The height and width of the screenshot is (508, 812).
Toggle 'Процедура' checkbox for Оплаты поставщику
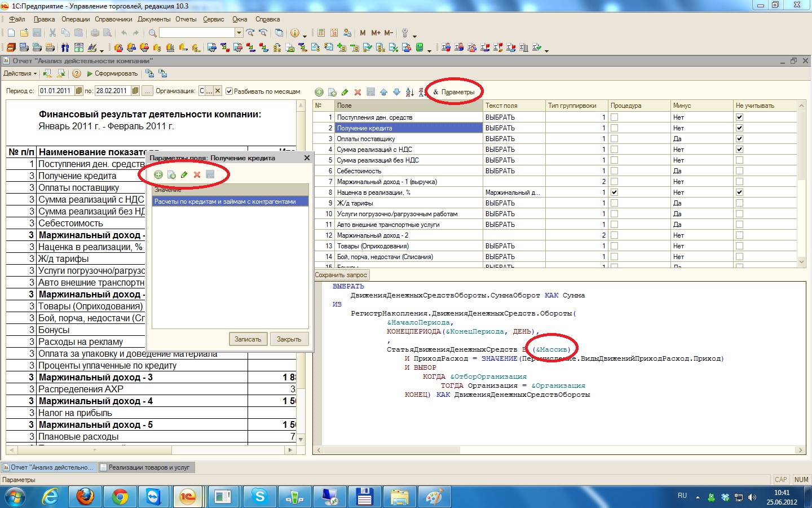(x=614, y=139)
